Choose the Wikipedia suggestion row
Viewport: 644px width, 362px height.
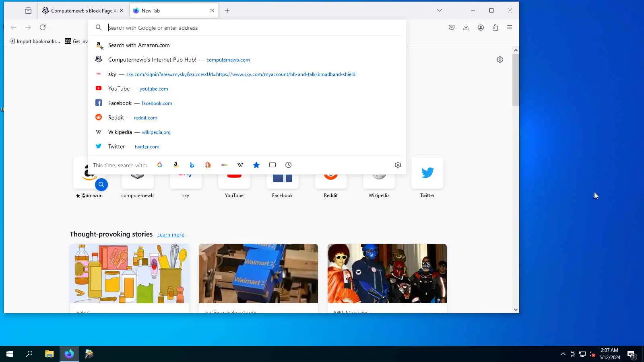click(x=246, y=132)
